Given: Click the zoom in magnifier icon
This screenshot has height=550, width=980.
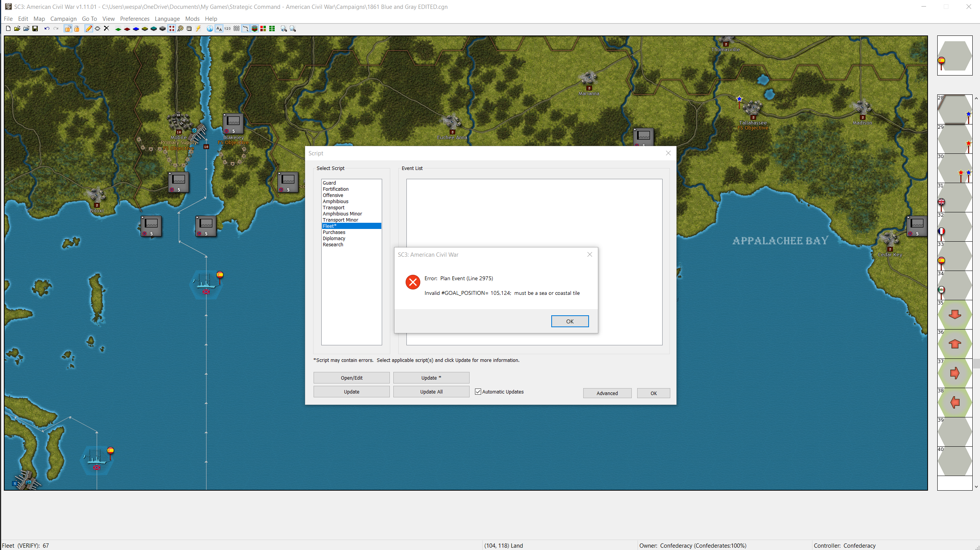Looking at the screenshot, I should click(x=284, y=29).
